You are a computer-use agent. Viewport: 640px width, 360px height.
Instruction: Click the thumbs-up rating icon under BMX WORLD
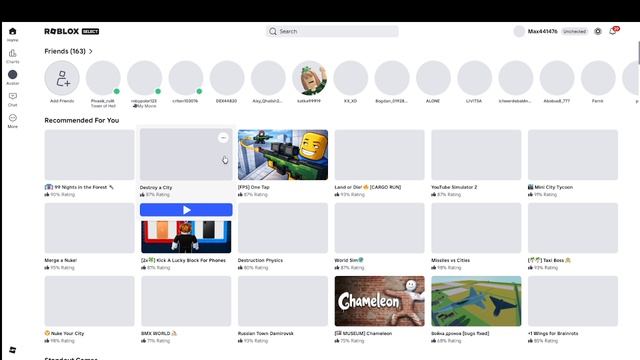click(x=143, y=341)
